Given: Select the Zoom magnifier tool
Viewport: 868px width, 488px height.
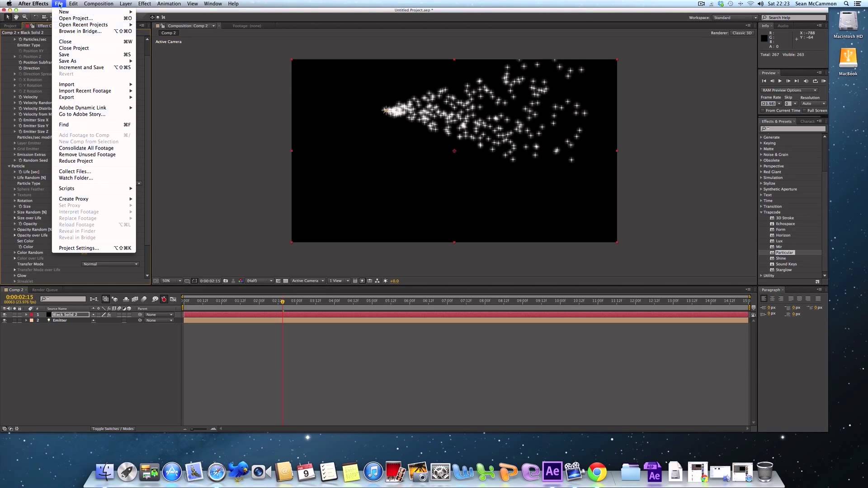Looking at the screenshot, I should pyautogui.click(x=25, y=17).
